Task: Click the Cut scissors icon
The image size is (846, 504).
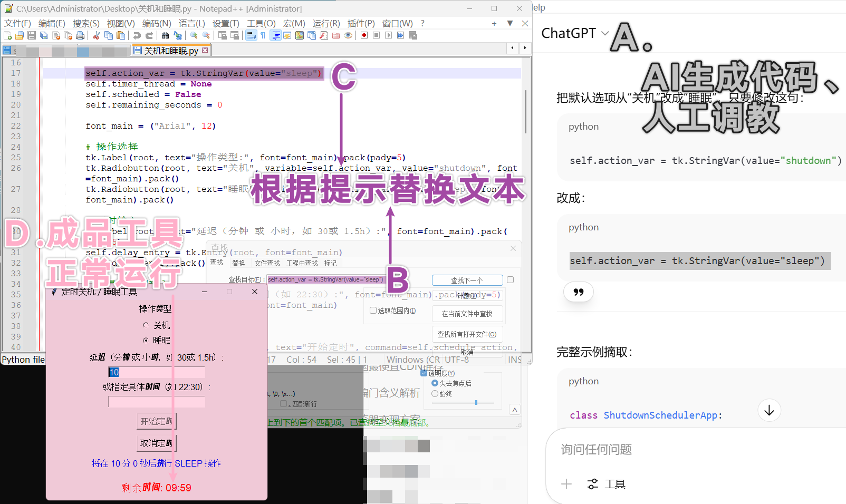Action: pos(97,35)
